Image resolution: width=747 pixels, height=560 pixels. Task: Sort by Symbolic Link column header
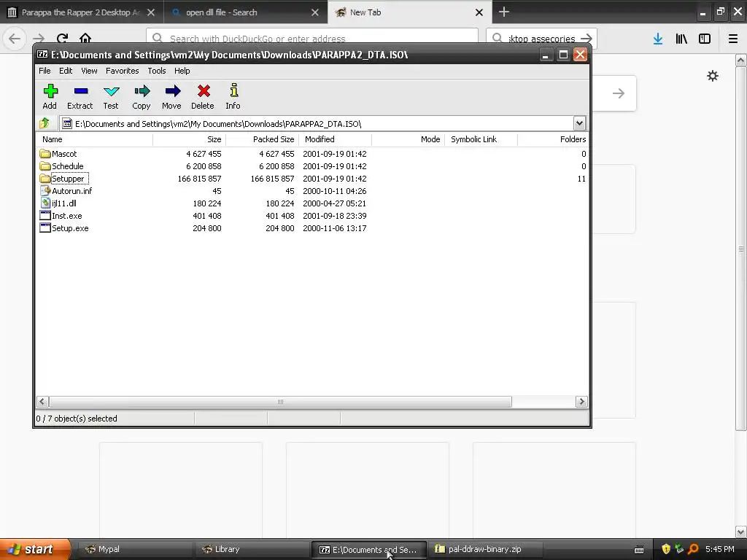tap(481, 139)
